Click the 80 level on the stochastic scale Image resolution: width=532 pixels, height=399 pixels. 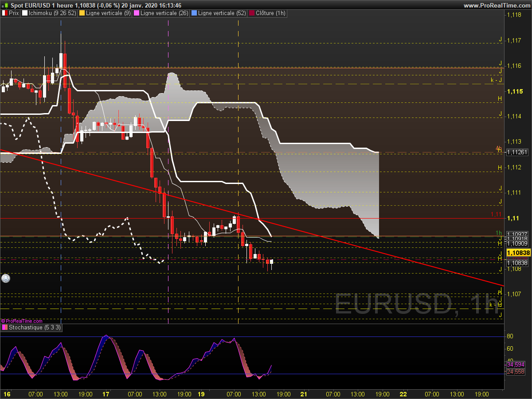pyautogui.click(x=510, y=336)
